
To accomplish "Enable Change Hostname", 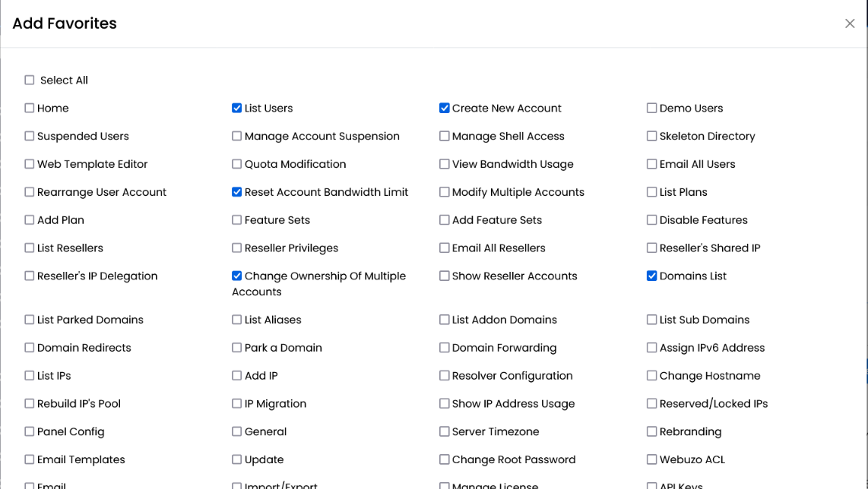I will coord(651,375).
